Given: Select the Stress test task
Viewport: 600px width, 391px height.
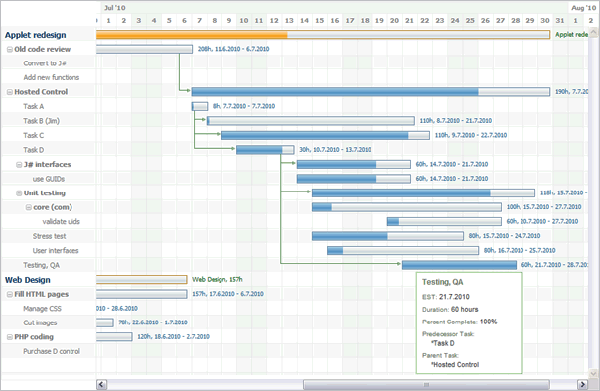Looking at the screenshot, I should coord(48,236).
